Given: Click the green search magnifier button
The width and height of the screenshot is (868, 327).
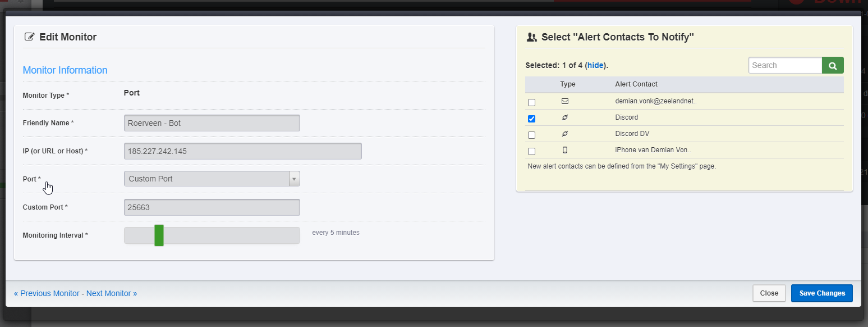Looking at the screenshot, I should [833, 66].
